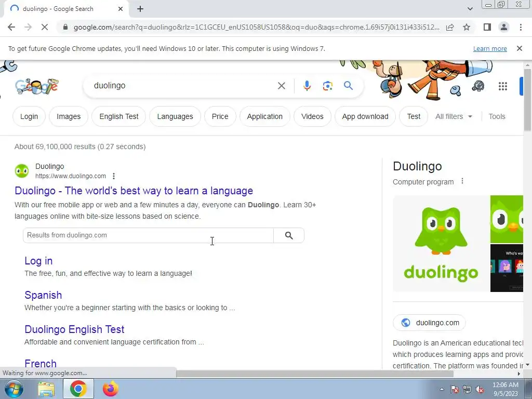Click the globe icon beside duolingo.com chip
The width and height of the screenshot is (532, 399).
405,323
